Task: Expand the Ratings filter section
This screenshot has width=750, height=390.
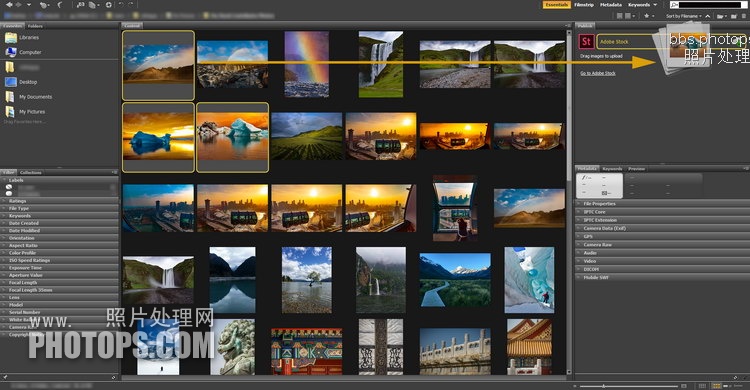Action: pos(59,201)
